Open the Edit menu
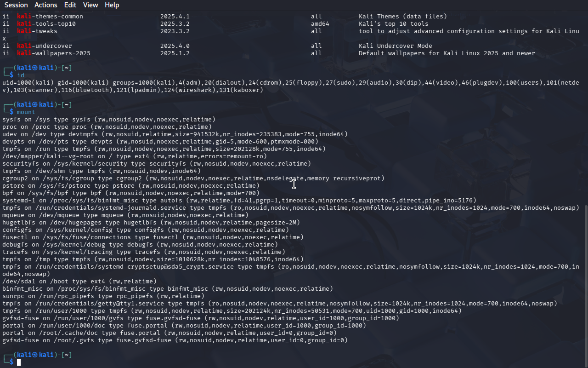Viewport: 588px width, 368px height. pyautogui.click(x=70, y=5)
